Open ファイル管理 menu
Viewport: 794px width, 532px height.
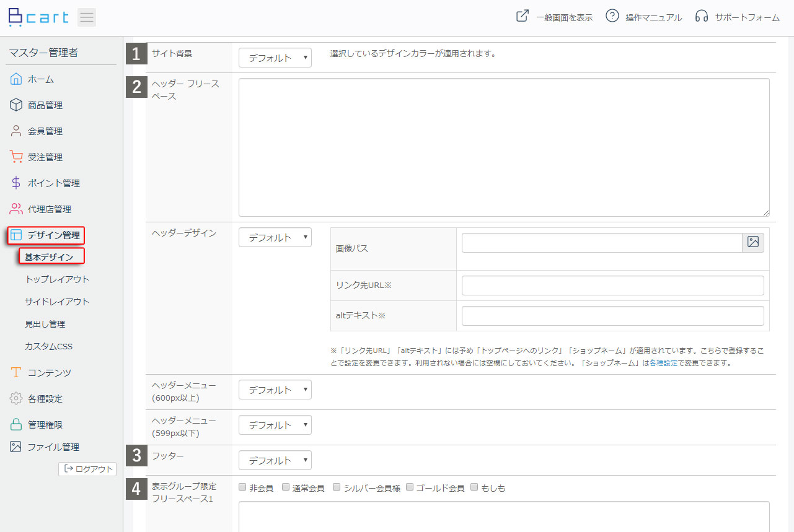pos(53,447)
